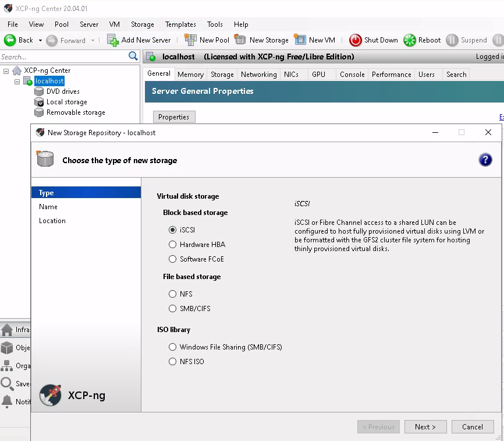
Task: Collapse the XCP-ng Center tree node
Action: 6,71
